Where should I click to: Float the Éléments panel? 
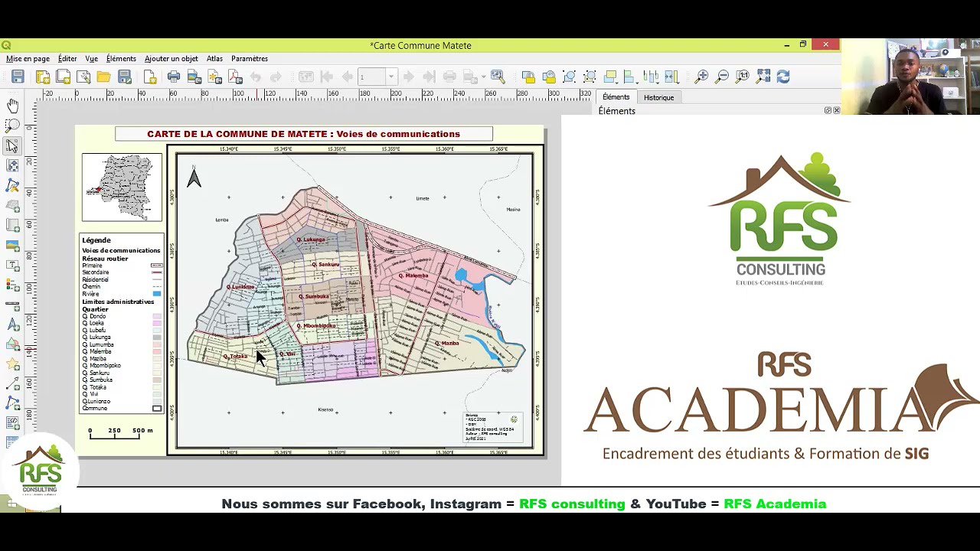tap(828, 111)
